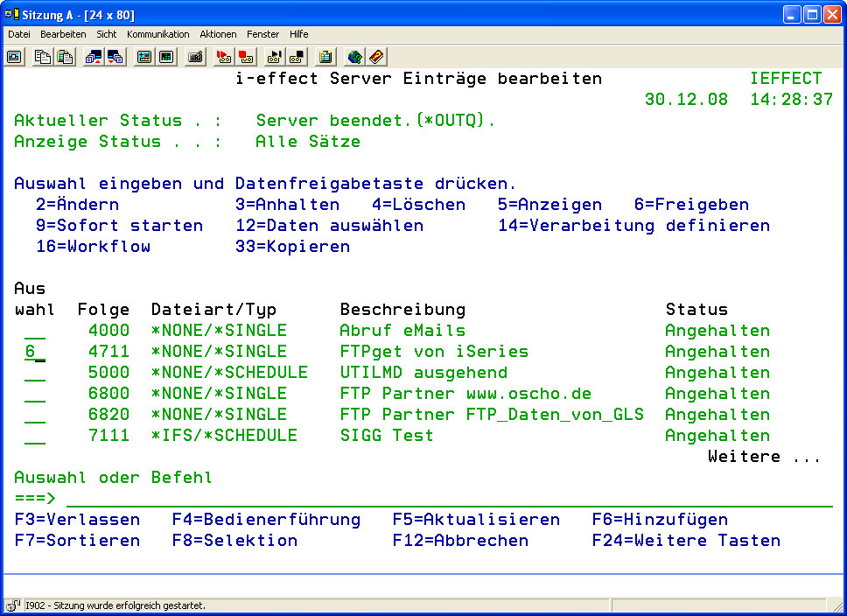Click the Print Screen toolbar icon
This screenshot has width=847, height=616.
15,57
